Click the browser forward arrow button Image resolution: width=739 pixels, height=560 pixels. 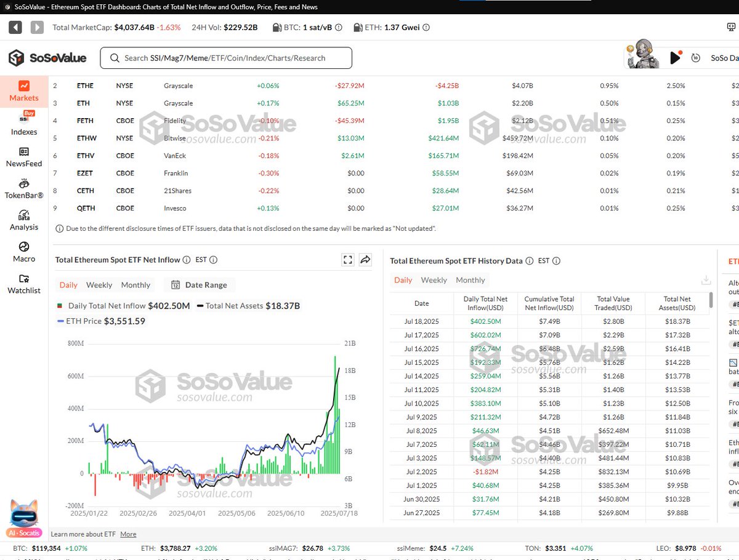(37, 27)
